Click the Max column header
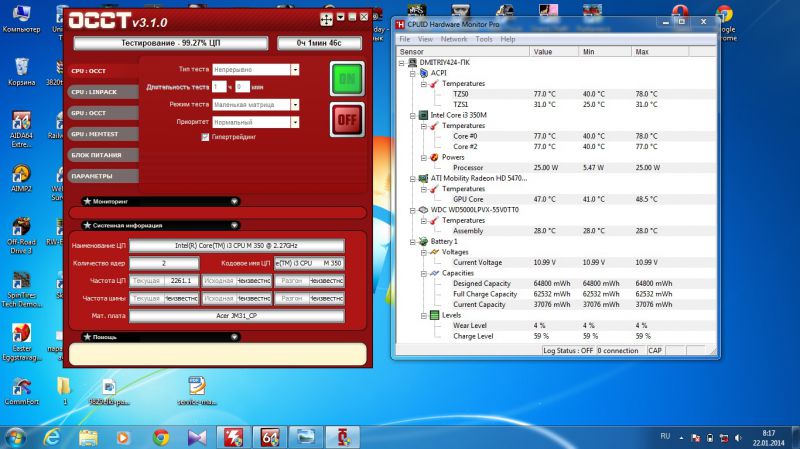 pyautogui.click(x=660, y=52)
